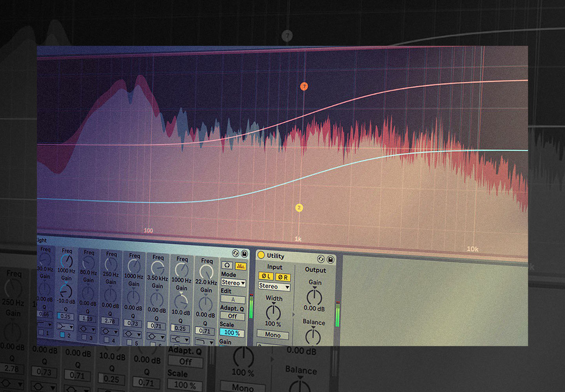Viewport: 565px width, 392px height.
Task: Select the yellow filter node 2 in display
Action: click(x=299, y=208)
